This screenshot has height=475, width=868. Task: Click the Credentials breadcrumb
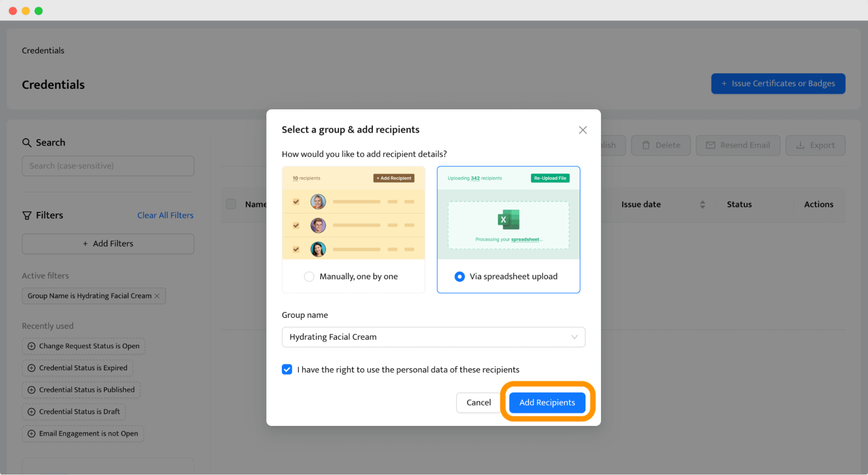click(43, 50)
